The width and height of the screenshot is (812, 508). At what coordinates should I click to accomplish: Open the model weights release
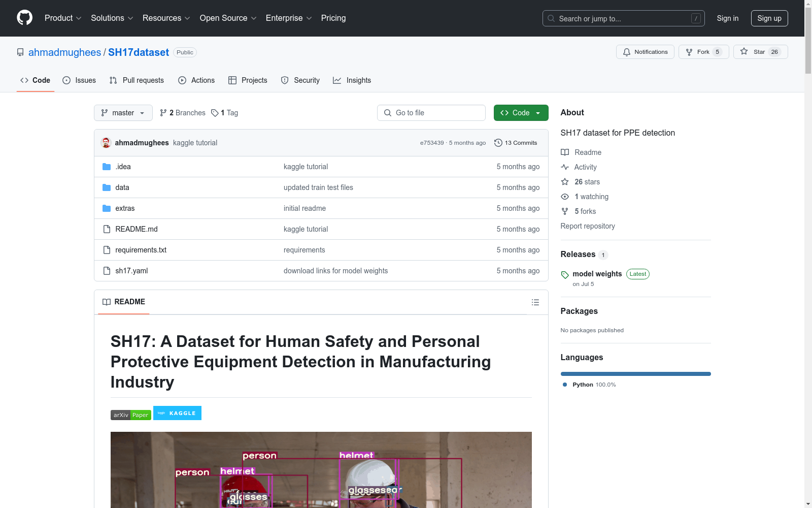(x=597, y=274)
